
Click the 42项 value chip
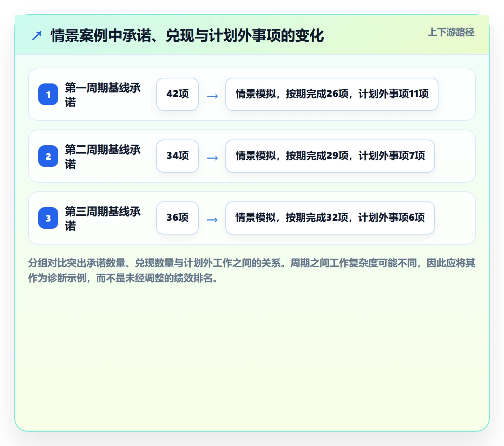(177, 94)
